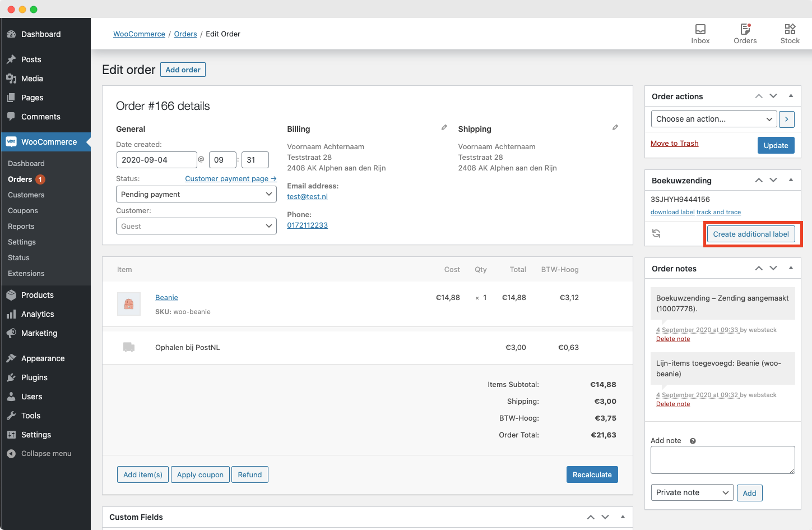Click the Add order button

183,70
